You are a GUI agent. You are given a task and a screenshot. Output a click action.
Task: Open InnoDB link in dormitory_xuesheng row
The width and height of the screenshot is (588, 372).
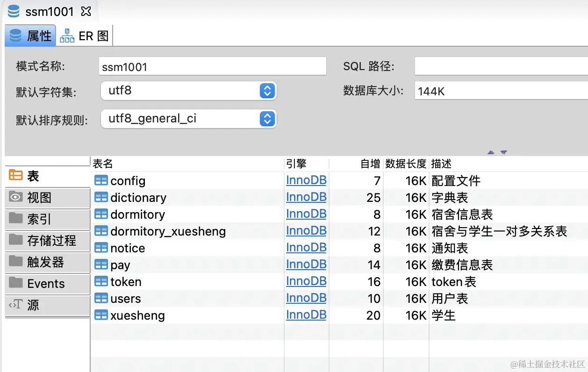click(x=306, y=231)
